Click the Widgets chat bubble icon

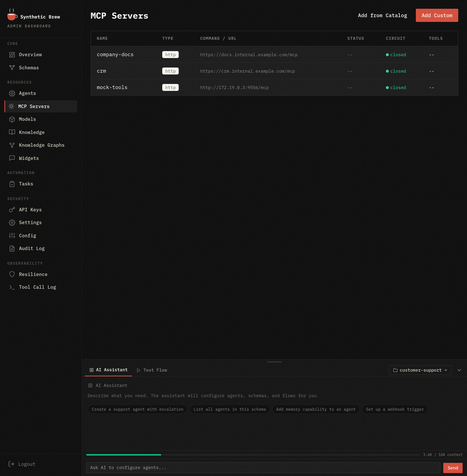12,158
